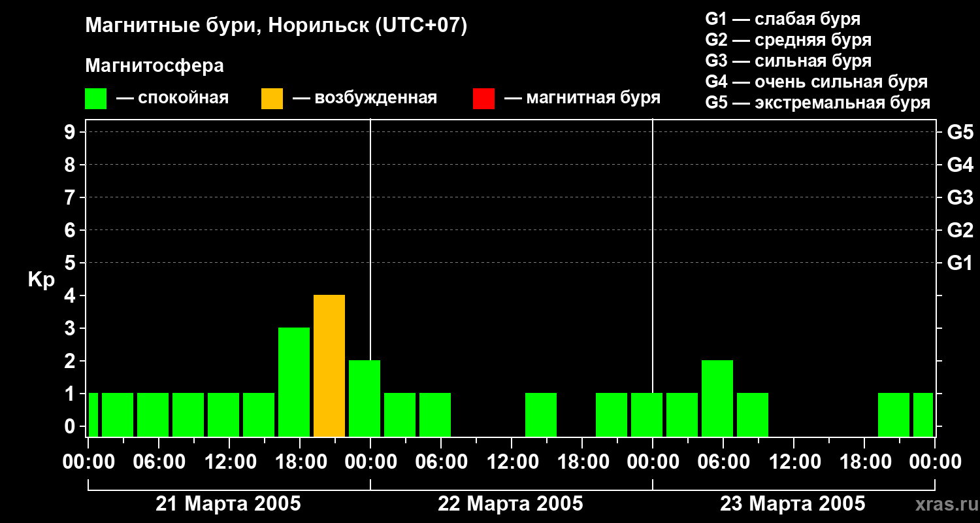Click the '7' value on Kp axis
Screen dimensions: 980x523
[x=71, y=197]
